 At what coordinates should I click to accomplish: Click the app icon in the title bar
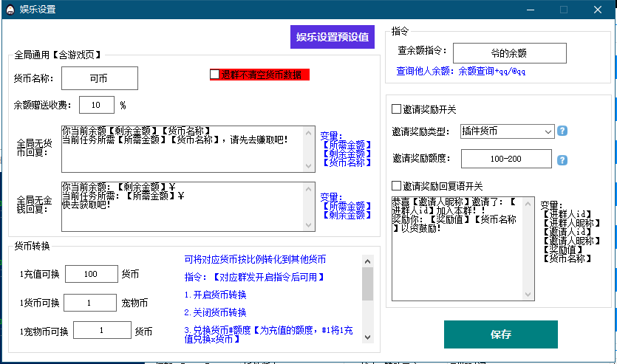10,10
